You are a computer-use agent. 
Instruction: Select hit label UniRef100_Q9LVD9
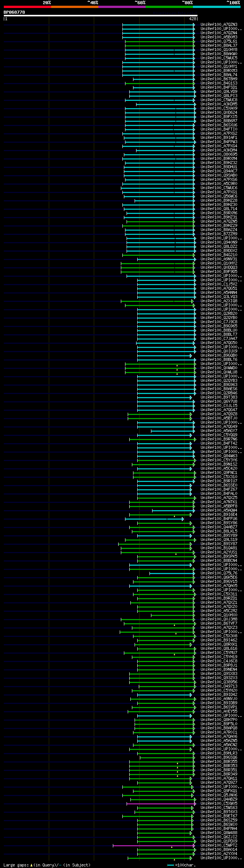(x=219, y=92)
